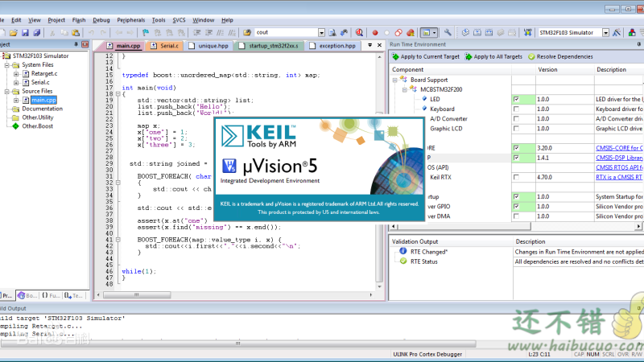Click the Start debug session icon

[x=357, y=32]
